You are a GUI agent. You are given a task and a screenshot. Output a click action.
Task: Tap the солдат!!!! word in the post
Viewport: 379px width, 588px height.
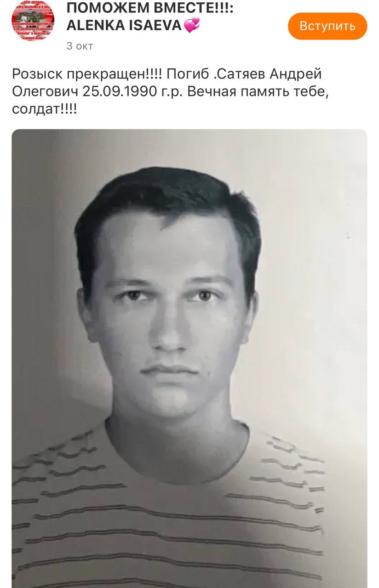click(44, 110)
